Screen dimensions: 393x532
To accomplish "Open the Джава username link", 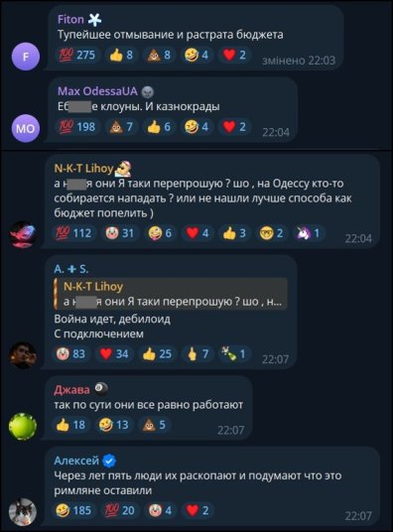I will (x=71, y=390).
